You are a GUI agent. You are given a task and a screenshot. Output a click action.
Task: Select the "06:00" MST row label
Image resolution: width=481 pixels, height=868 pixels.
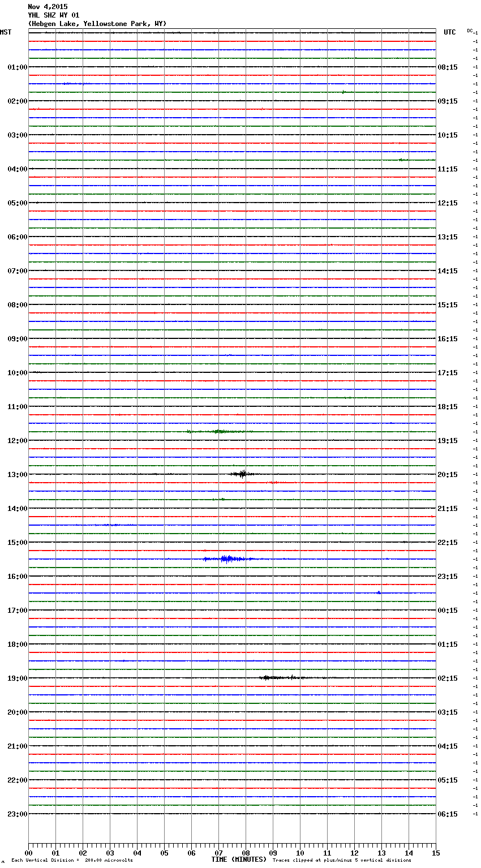pyautogui.click(x=18, y=237)
